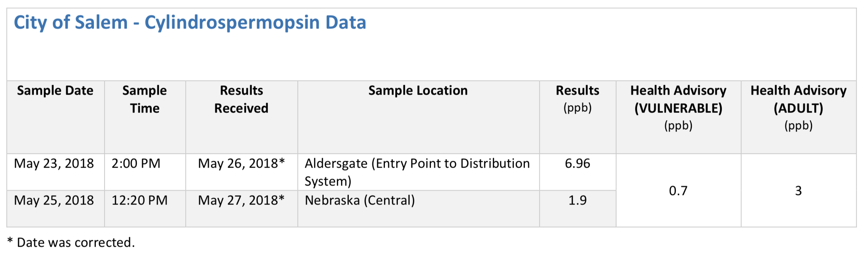Click the Date was corrected footnote
This screenshot has width=868, height=257.
tap(72, 243)
